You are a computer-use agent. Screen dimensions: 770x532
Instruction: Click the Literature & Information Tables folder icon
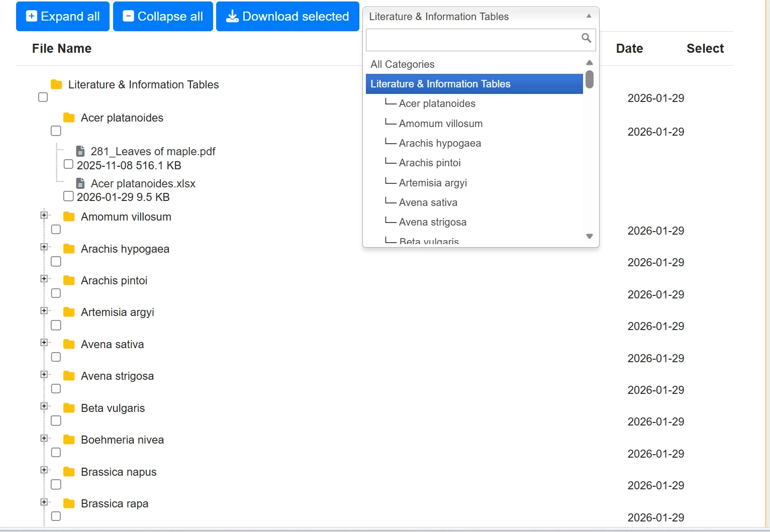click(x=56, y=84)
